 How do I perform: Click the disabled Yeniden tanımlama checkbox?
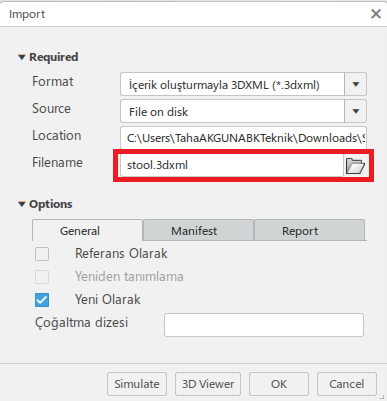[42, 277]
